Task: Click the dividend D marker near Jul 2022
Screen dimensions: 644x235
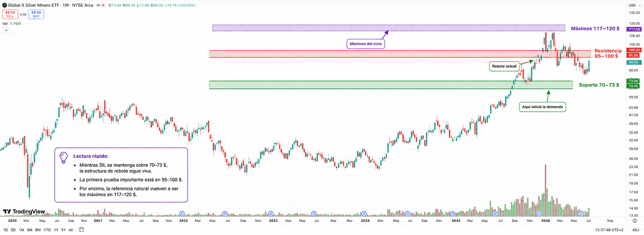Action: 225,214
